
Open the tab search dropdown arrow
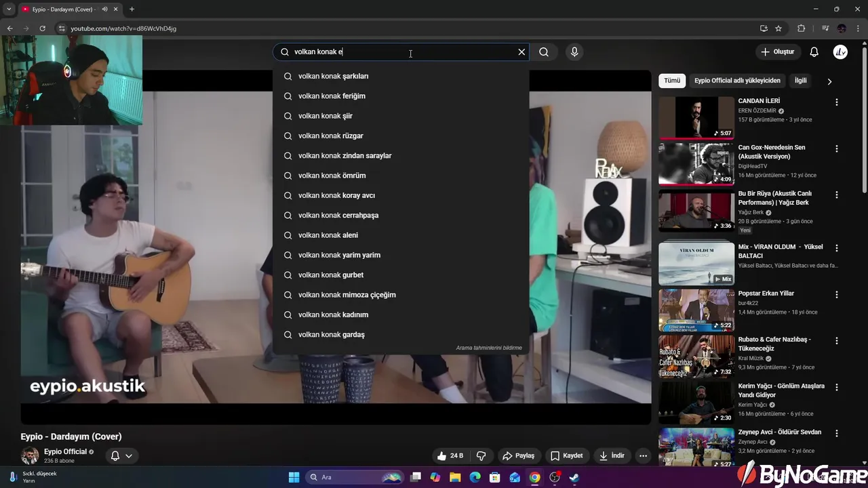click(x=9, y=9)
